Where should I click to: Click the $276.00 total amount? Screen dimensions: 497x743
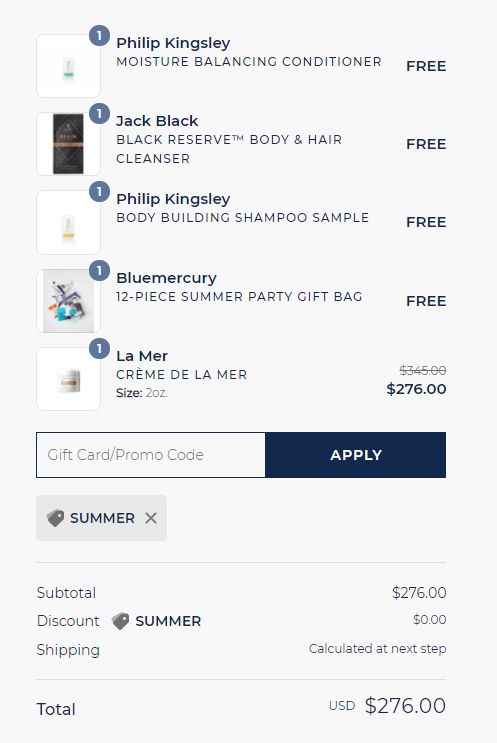coord(405,706)
